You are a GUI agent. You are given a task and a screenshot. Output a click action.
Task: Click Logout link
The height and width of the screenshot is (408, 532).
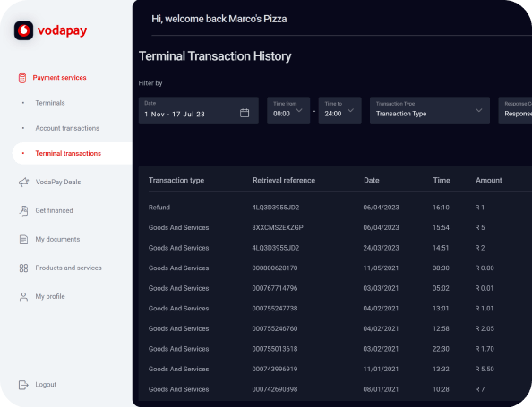(46, 385)
